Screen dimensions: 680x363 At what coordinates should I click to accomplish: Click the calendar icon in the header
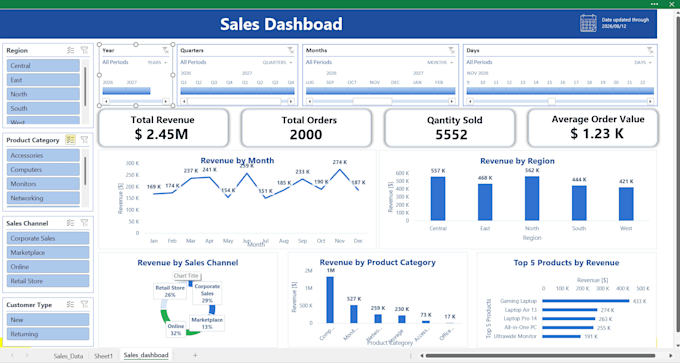pos(588,23)
